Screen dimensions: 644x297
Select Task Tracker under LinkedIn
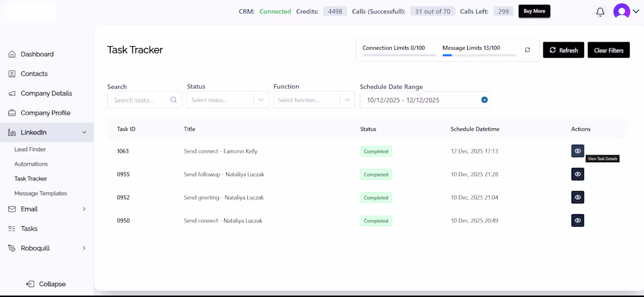coord(30,179)
